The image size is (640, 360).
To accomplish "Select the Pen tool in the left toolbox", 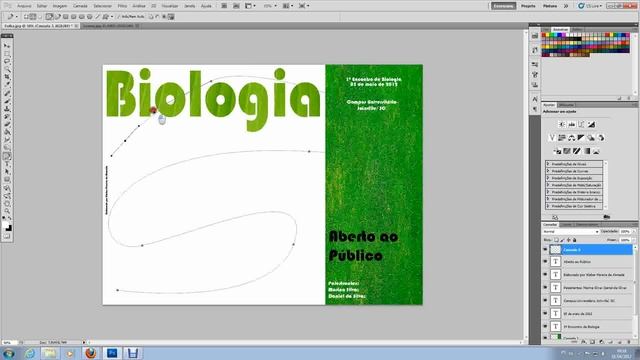I will click(x=7, y=156).
